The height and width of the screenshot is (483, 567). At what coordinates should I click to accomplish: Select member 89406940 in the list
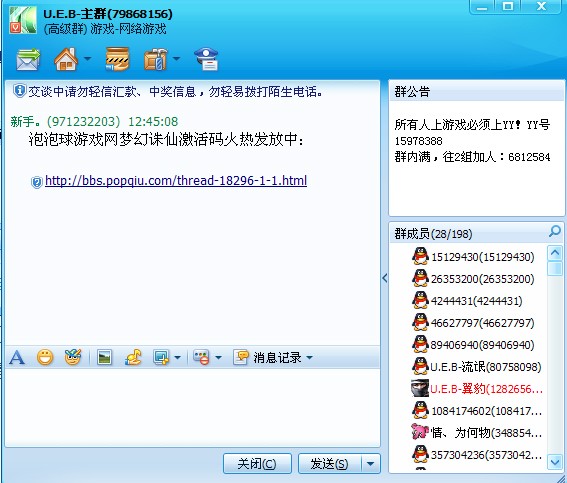pos(473,345)
